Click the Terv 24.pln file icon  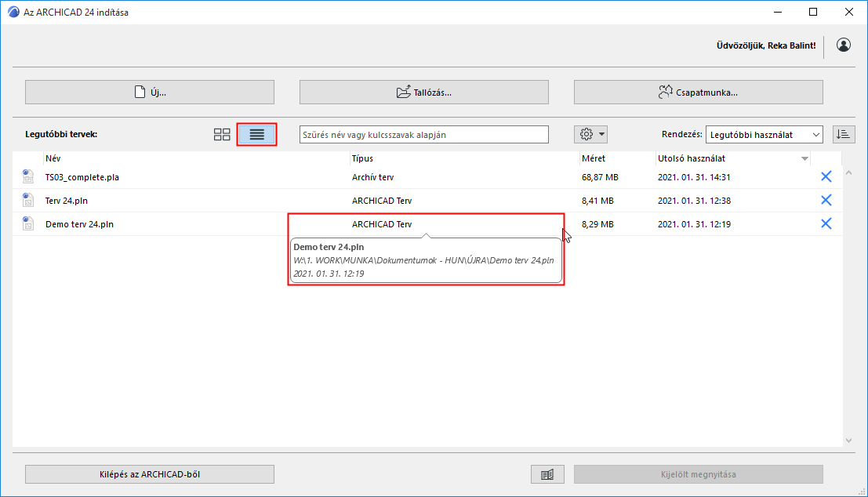(27, 200)
